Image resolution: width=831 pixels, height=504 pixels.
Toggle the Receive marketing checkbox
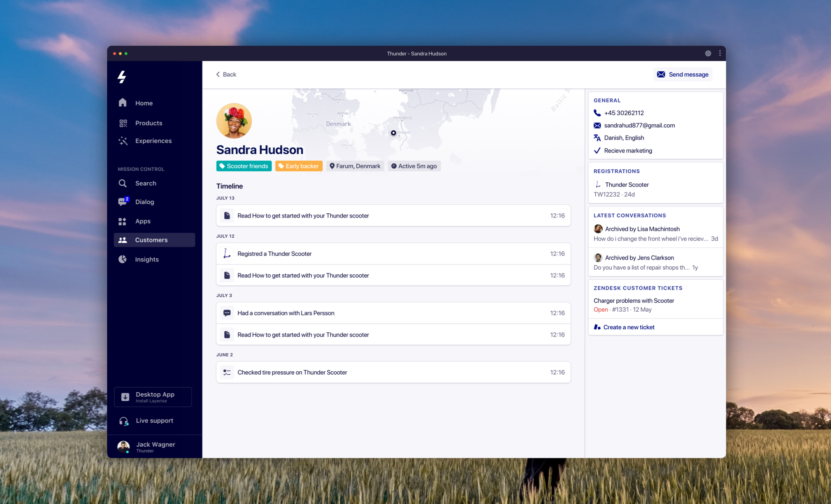point(597,150)
